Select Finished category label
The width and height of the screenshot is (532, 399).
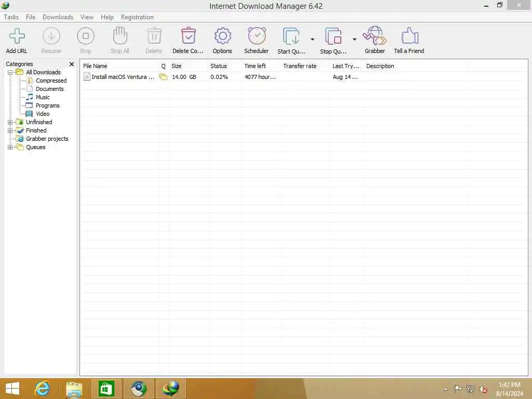pyautogui.click(x=36, y=130)
